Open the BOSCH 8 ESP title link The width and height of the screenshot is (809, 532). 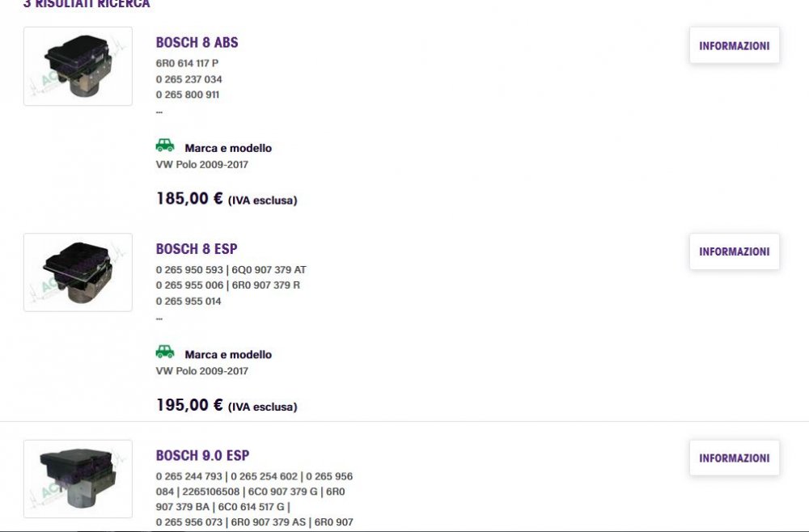click(x=197, y=248)
